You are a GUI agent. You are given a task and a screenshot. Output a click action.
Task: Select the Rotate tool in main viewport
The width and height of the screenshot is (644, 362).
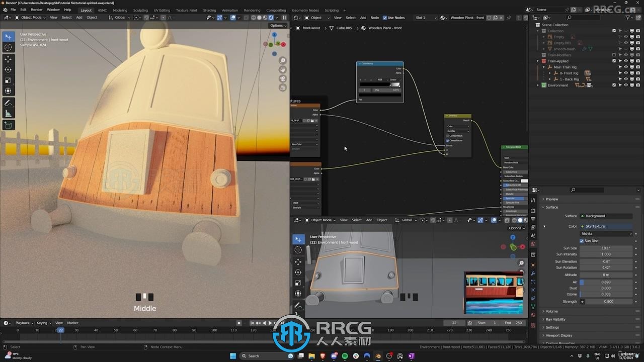[x=8, y=70]
